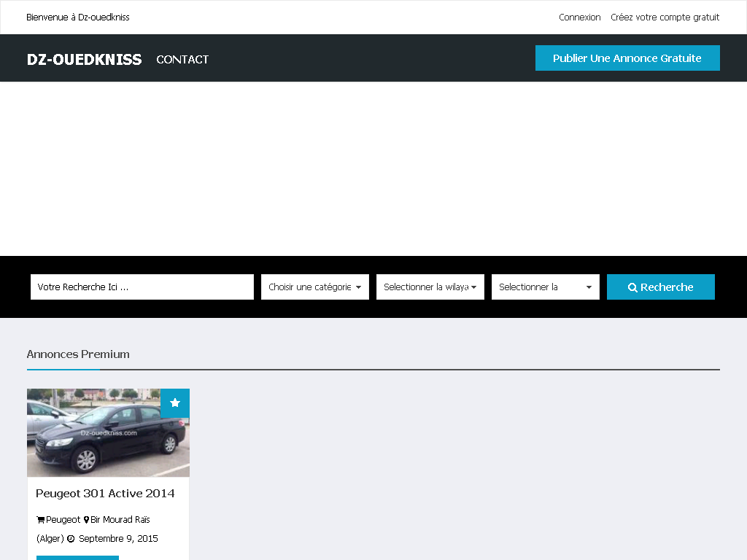
Task: Open the Peugeot 301 Active 2014 title
Action: click(105, 493)
